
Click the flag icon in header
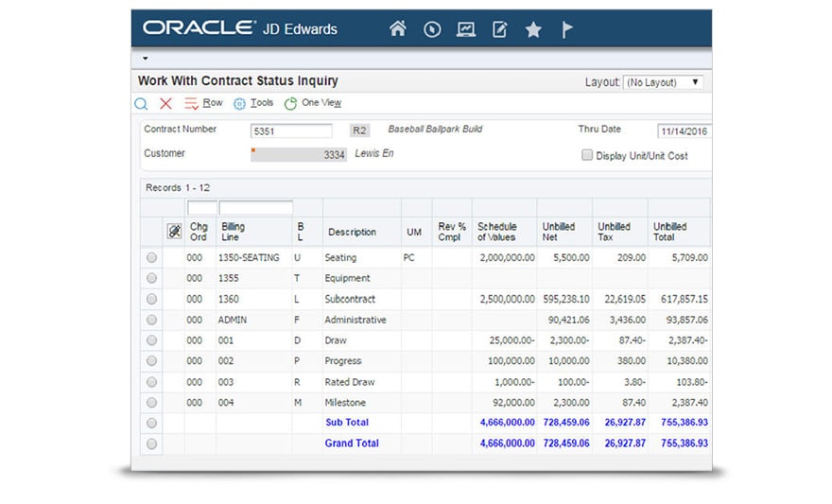567,29
